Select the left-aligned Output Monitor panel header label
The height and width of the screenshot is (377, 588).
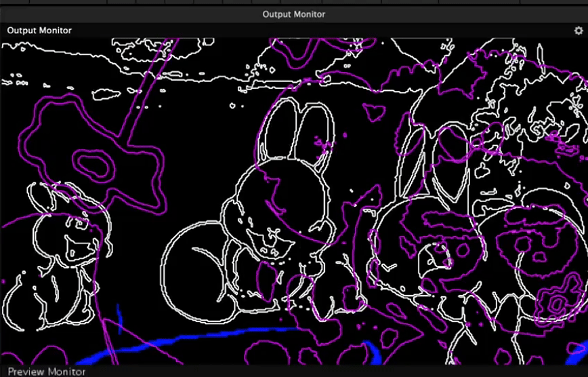[39, 31]
